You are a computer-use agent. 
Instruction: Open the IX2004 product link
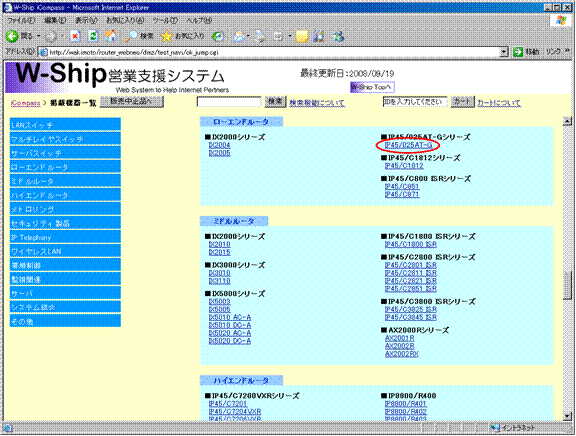point(219,145)
